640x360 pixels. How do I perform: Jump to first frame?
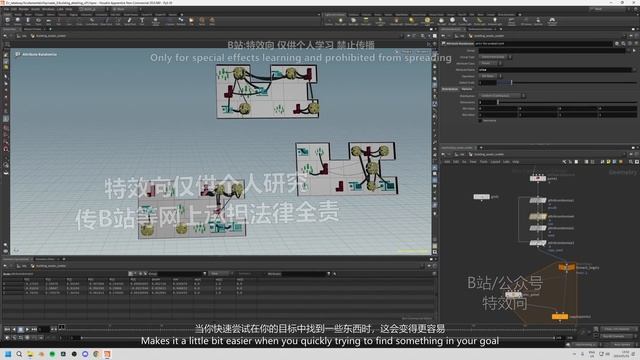(7, 329)
